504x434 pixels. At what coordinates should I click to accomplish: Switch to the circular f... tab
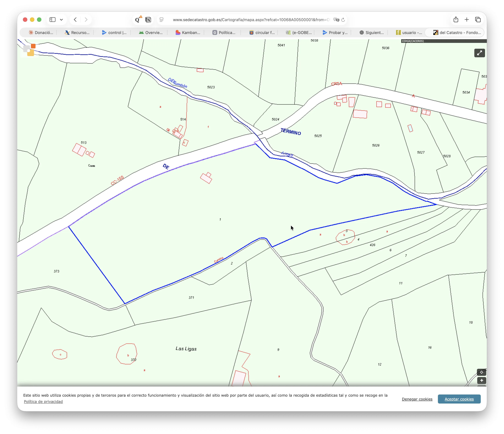(262, 33)
